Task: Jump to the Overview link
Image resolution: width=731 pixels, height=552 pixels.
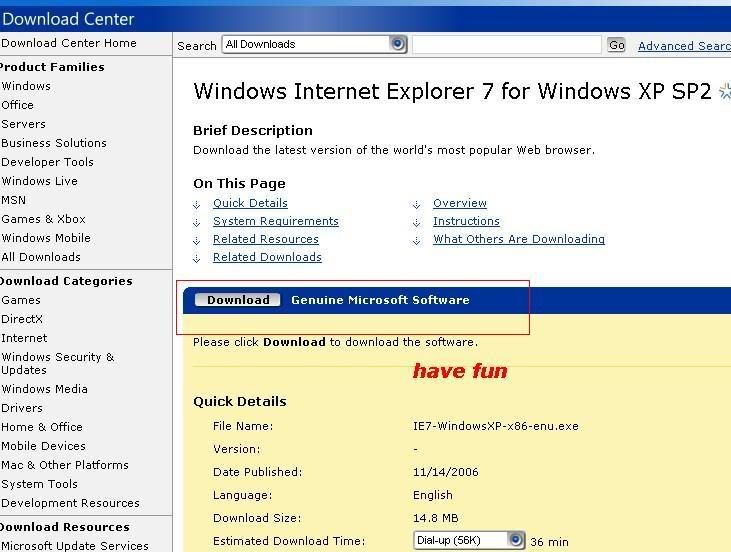Action: coord(460,203)
